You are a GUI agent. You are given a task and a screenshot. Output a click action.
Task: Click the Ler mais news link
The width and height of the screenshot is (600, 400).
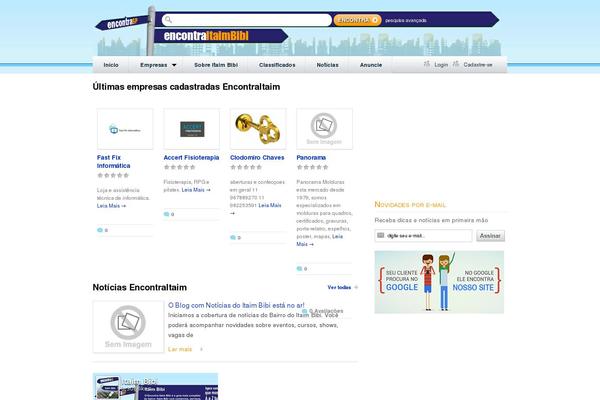point(180,349)
